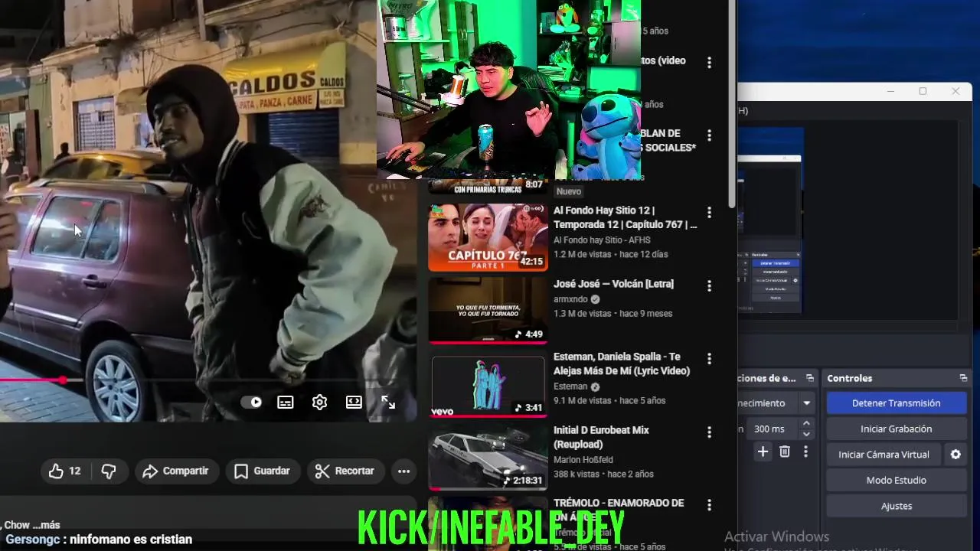Open options menu for Al Fondo Hay Sitio
The width and height of the screenshot is (980, 551).
tap(709, 213)
